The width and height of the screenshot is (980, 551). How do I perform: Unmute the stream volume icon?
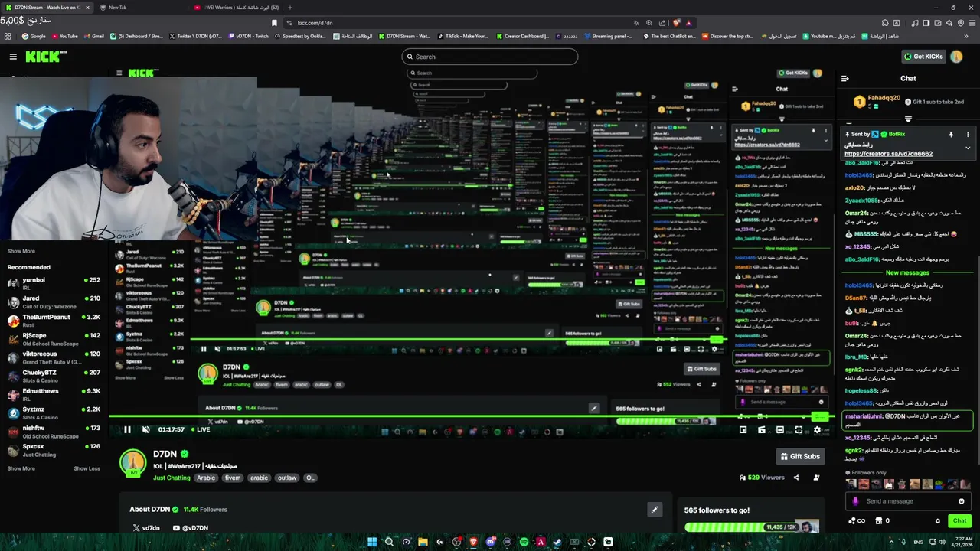(x=146, y=429)
